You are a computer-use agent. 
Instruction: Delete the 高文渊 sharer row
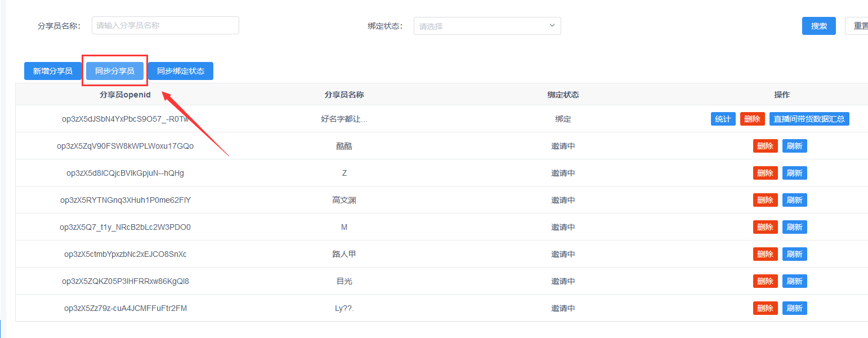coord(765,200)
